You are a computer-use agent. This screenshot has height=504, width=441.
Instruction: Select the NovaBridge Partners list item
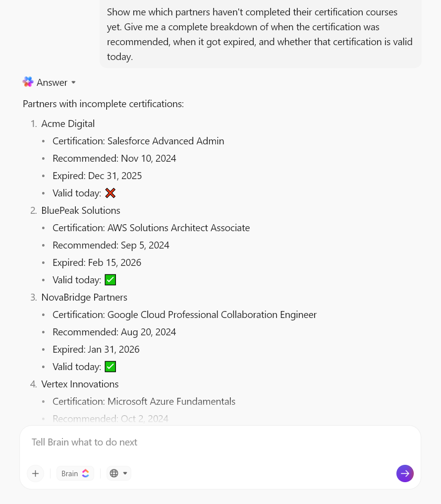pyautogui.click(x=84, y=297)
